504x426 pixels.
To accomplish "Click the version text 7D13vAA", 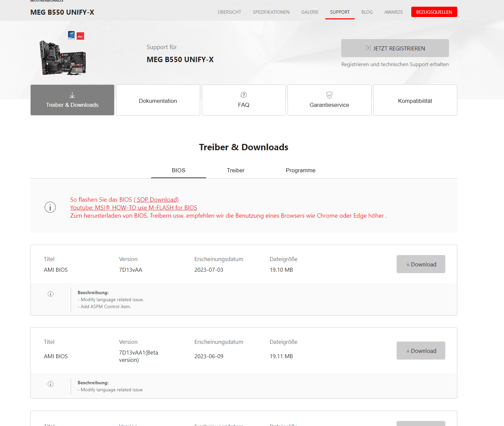I will pos(131,270).
